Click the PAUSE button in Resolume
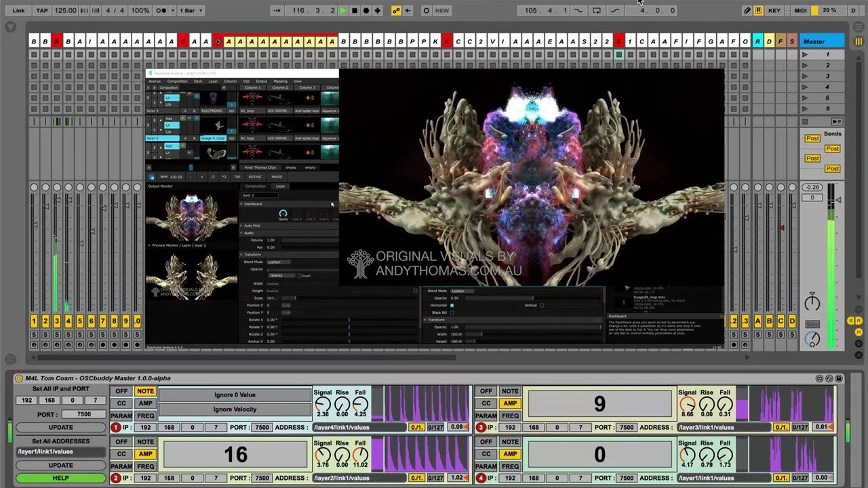 (x=277, y=177)
